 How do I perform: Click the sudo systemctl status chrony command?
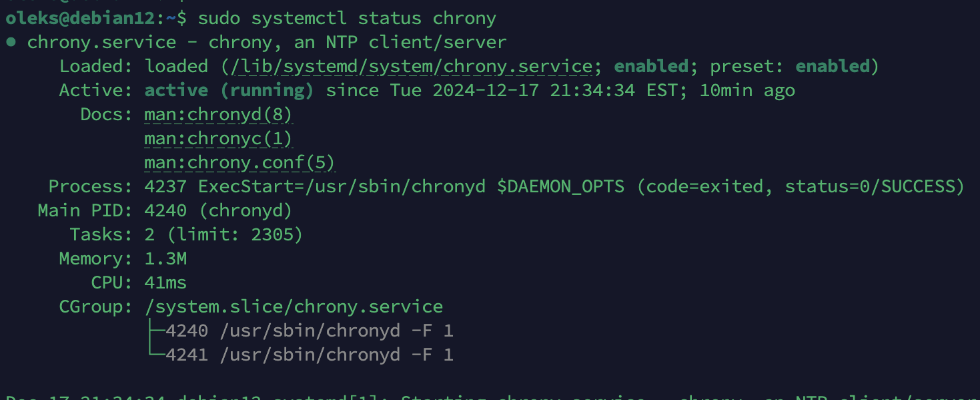coord(347,19)
